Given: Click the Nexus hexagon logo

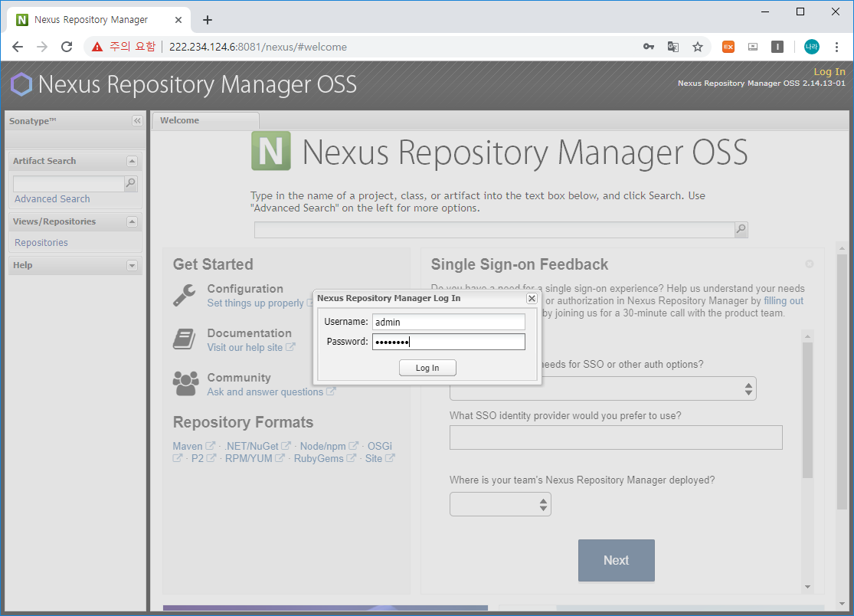Looking at the screenshot, I should click(21, 84).
